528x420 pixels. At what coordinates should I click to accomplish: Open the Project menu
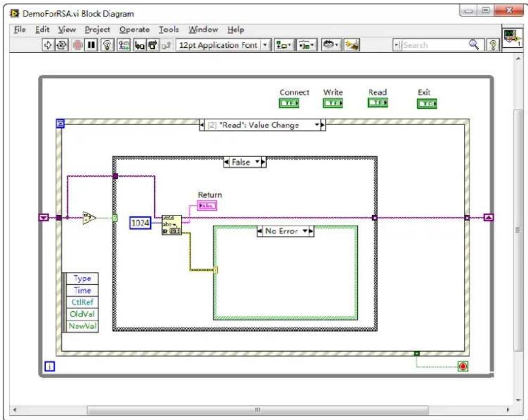(x=98, y=30)
